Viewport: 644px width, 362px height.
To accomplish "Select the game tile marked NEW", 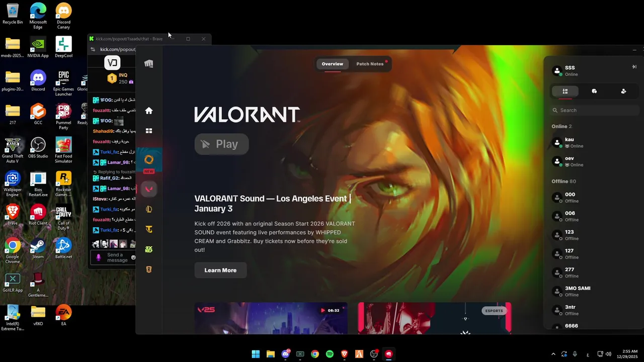I will click(149, 161).
